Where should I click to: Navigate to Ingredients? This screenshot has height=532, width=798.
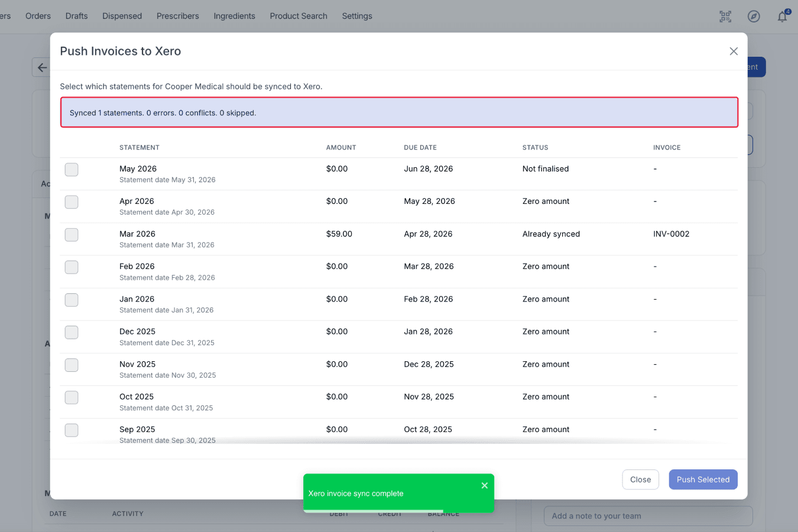[x=234, y=16]
